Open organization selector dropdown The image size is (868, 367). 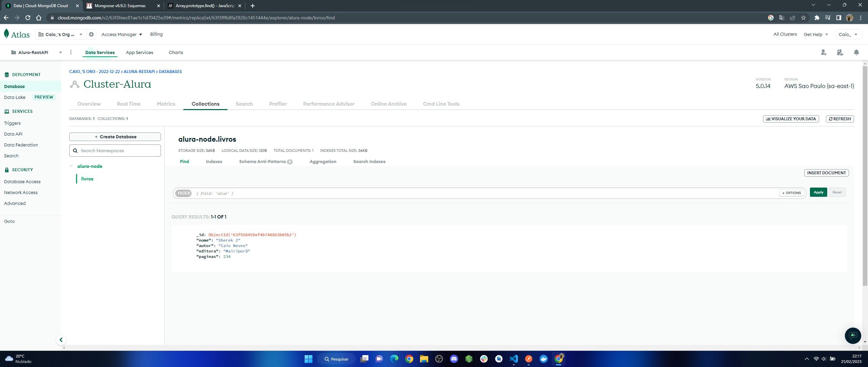(x=60, y=34)
